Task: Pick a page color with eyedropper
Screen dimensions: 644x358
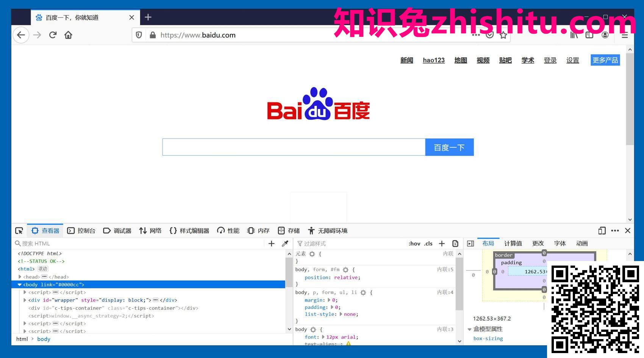Action: pyautogui.click(x=285, y=244)
